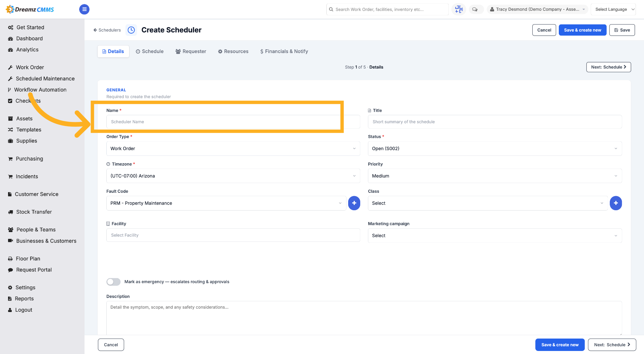This screenshot has width=644, height=354.
Task: Open the chat messages icon in header
Action: [475, 9]
